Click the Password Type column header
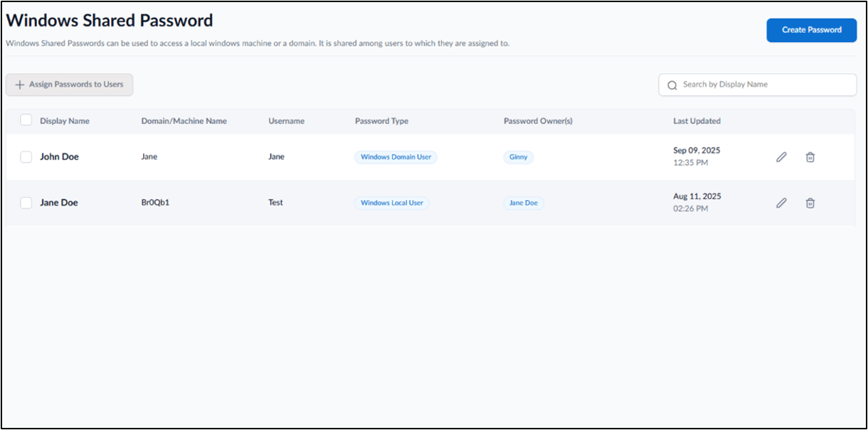Viewport: 868px width, 430px height. point(382,121)
